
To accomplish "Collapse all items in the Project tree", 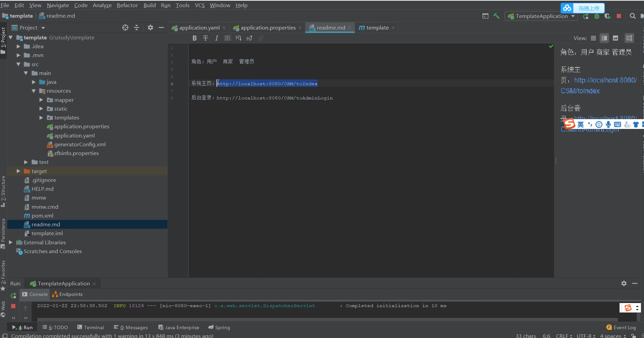I will pos(137,28).
